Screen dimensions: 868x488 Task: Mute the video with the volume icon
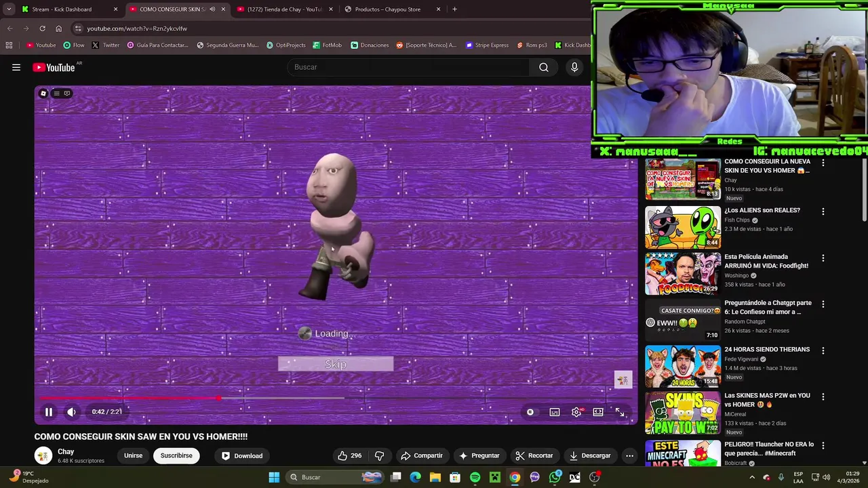[71, 411]
